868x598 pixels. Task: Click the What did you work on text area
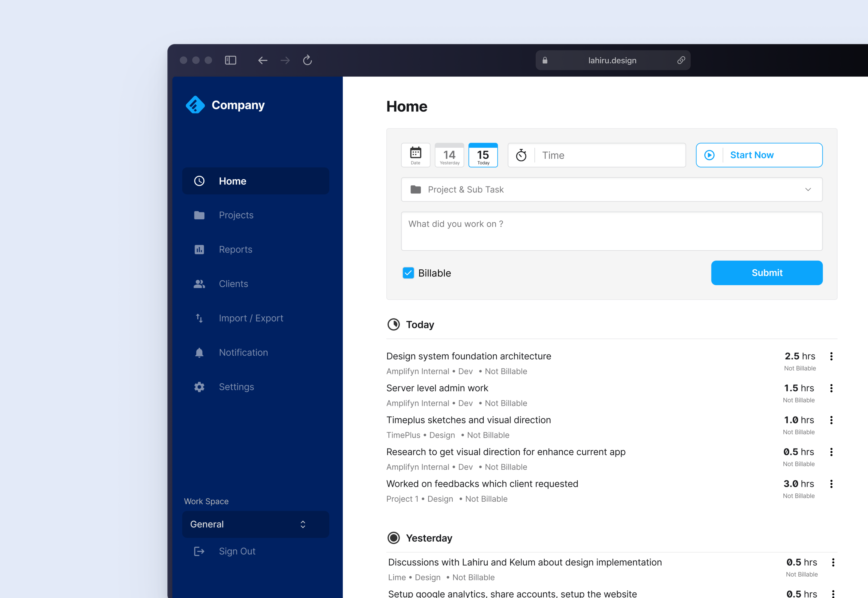click(x=612, y=231)
